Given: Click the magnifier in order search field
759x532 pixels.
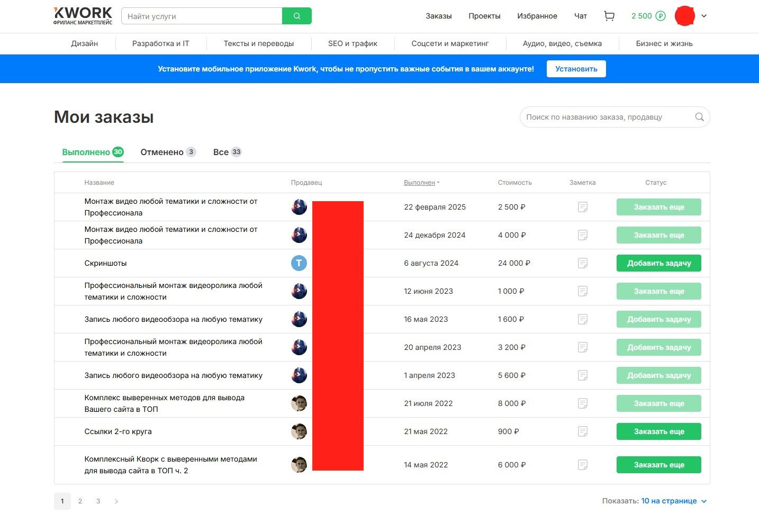Looking at the screenshot, I should pos(699,117).
